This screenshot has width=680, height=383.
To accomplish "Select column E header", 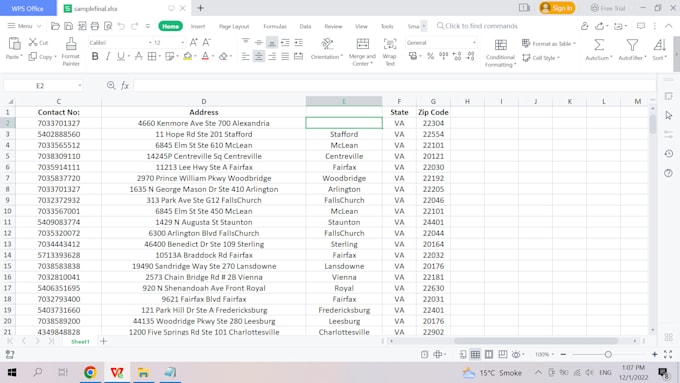I will [344, 101].
